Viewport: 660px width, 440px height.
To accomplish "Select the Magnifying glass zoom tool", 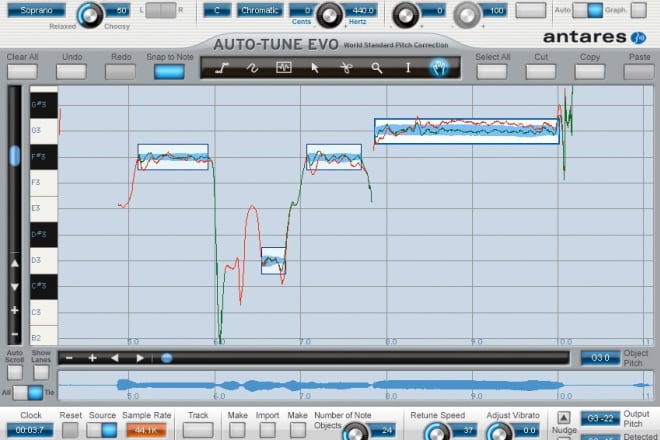I will click(377, 68).
